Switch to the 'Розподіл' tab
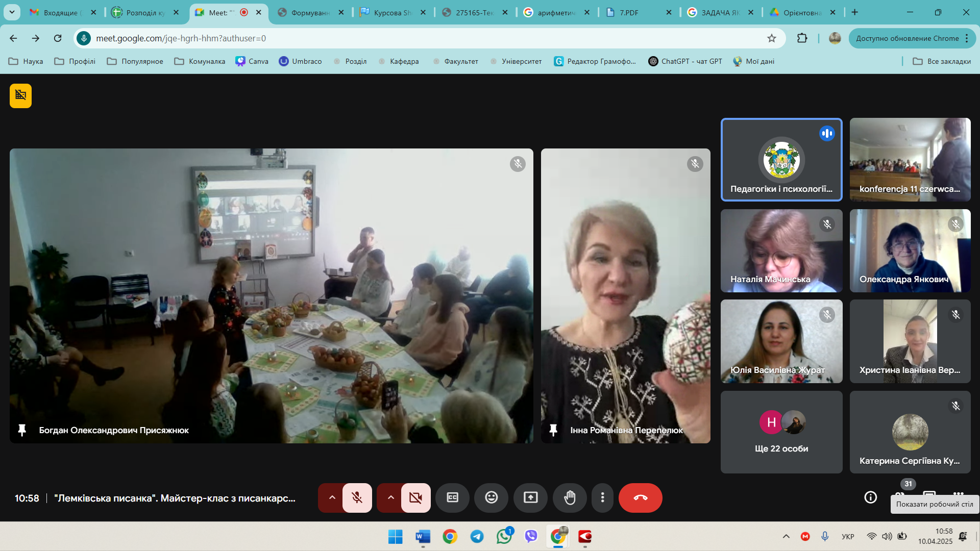 (x=145, y=12)
